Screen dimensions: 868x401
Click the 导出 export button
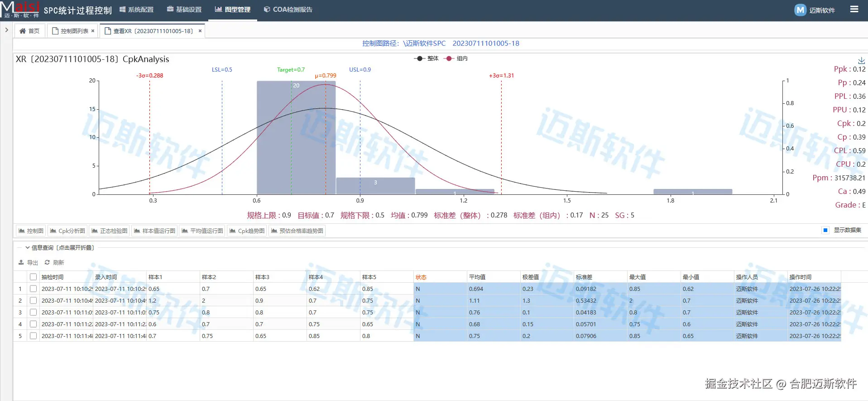coord(28,262)
